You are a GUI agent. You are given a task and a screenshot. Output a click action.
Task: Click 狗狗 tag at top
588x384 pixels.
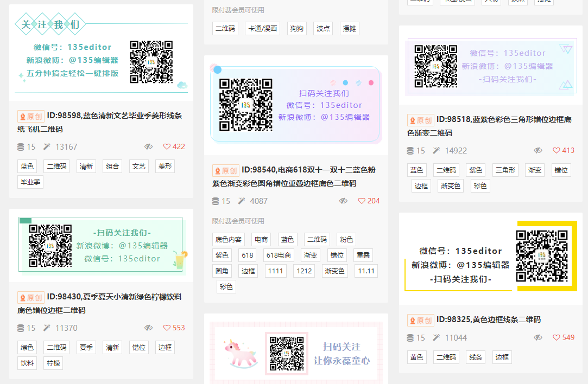296,28
